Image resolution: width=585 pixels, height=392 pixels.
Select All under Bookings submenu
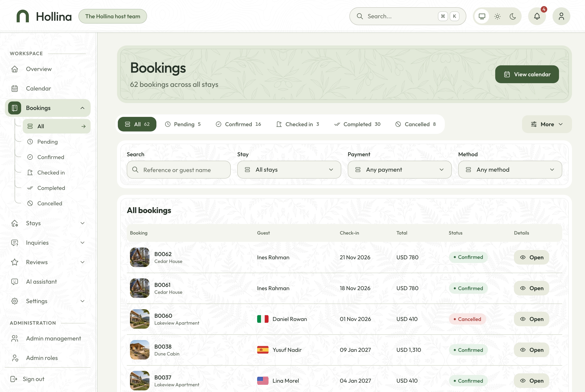point(56,126)
